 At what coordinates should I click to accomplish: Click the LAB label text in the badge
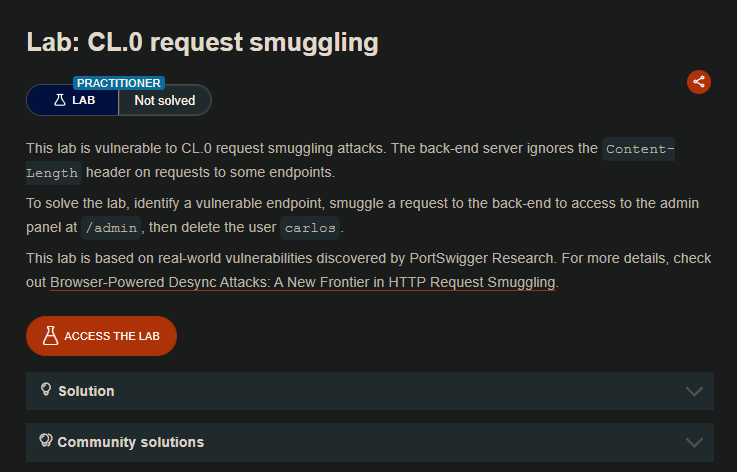tap(84, 100)
